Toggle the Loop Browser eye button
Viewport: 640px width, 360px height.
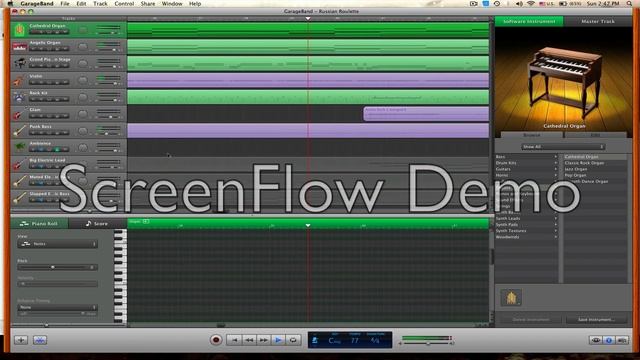[596, 340]
